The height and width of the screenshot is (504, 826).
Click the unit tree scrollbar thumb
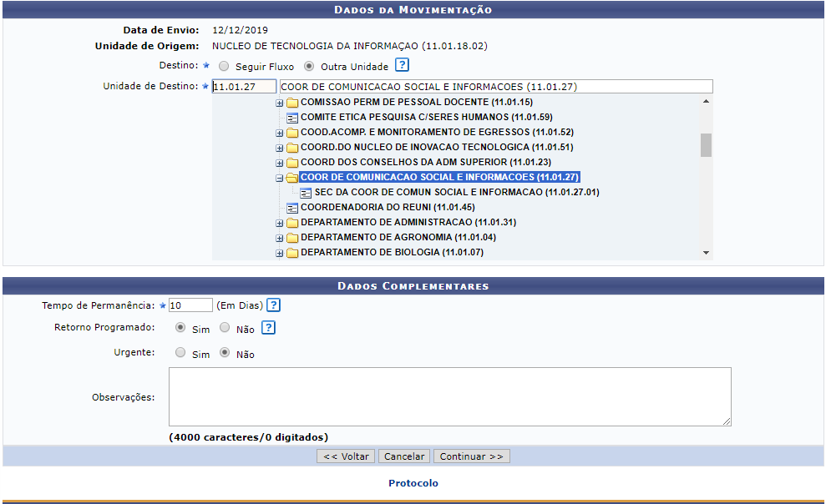point(706,145)
